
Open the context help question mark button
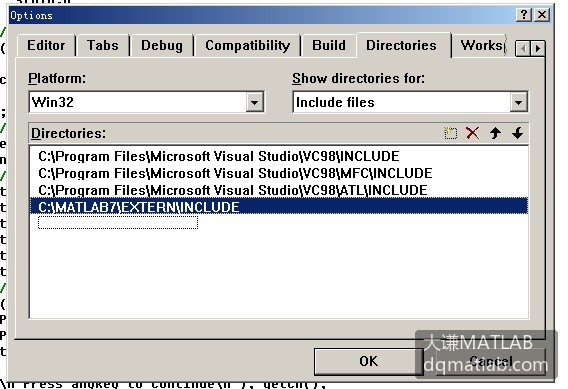[524, 15]
